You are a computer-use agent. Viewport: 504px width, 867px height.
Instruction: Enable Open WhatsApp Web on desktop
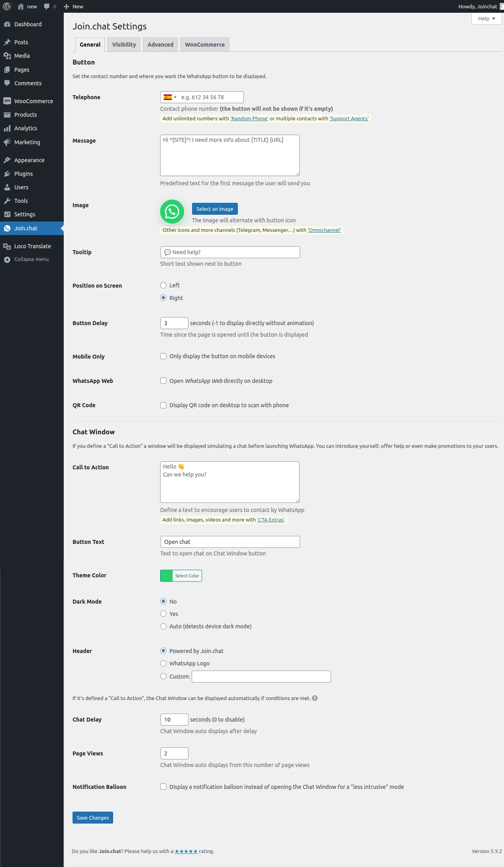(x=163, y=381)
